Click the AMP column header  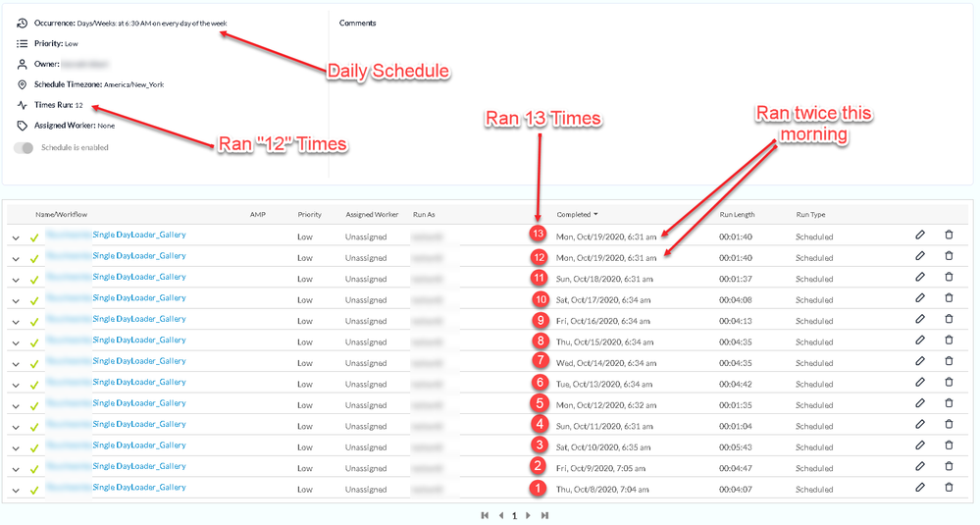coord(257,214)
